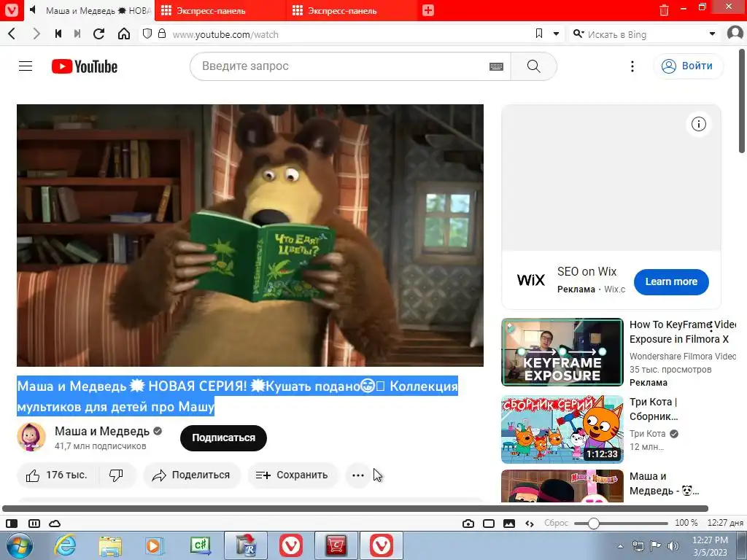Go forward with the browser forward arrow
This screenshot has height=560, width=747.
(36, 34)
